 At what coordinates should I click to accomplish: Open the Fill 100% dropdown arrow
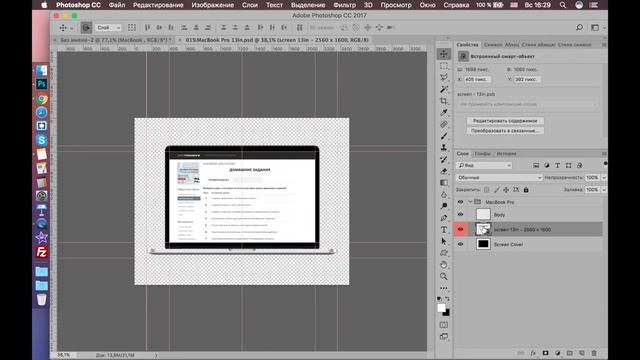click(x=604, y=190)
